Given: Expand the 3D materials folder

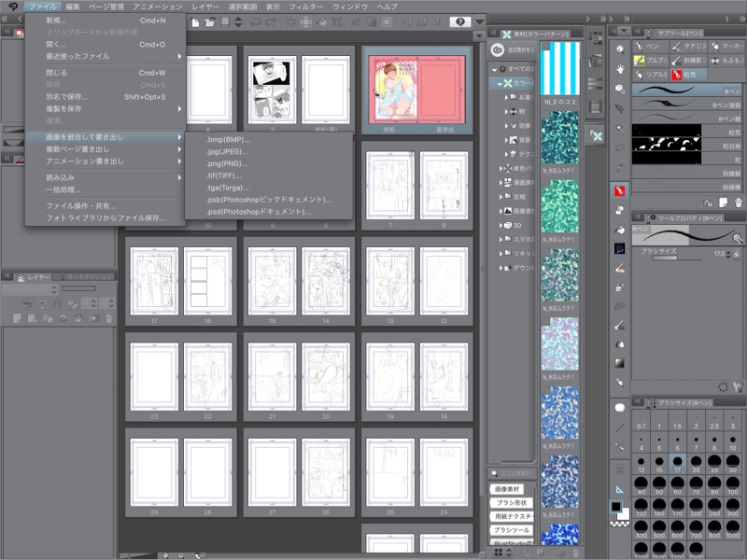Looking at the screenshot, I should (501, 225).
